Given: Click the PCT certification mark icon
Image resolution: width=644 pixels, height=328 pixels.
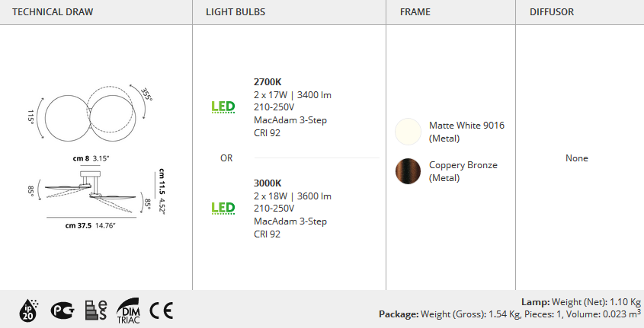Looking at the screenshot, I should (x=62, y=310).
